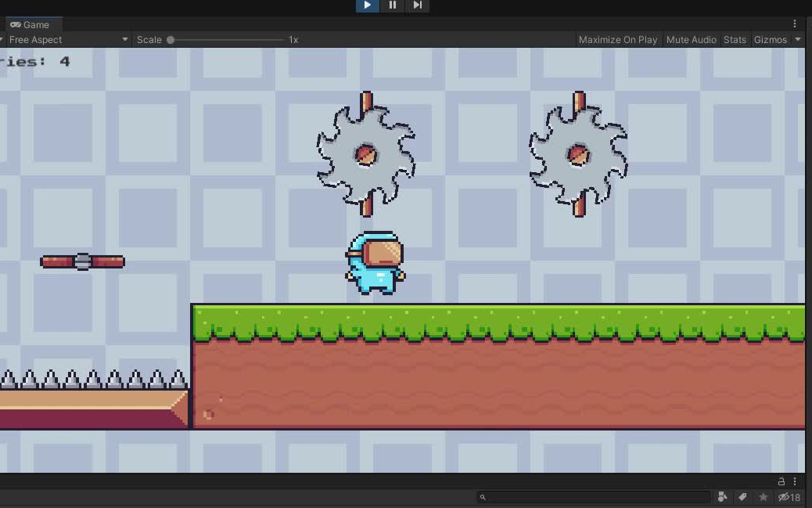Click the Pause button in the toolbar

[x=392, y=5]
